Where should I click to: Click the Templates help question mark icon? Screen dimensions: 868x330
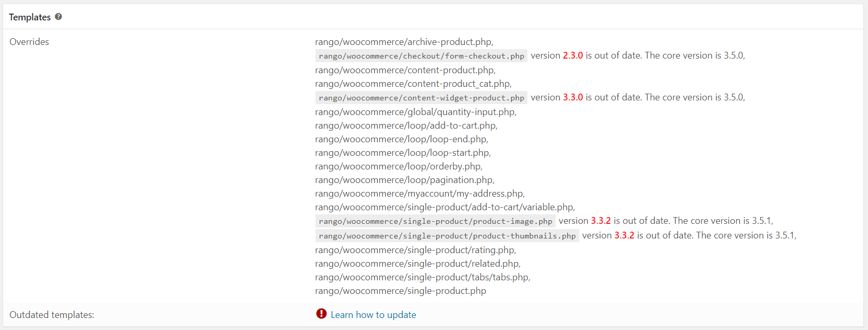(58, 17)
